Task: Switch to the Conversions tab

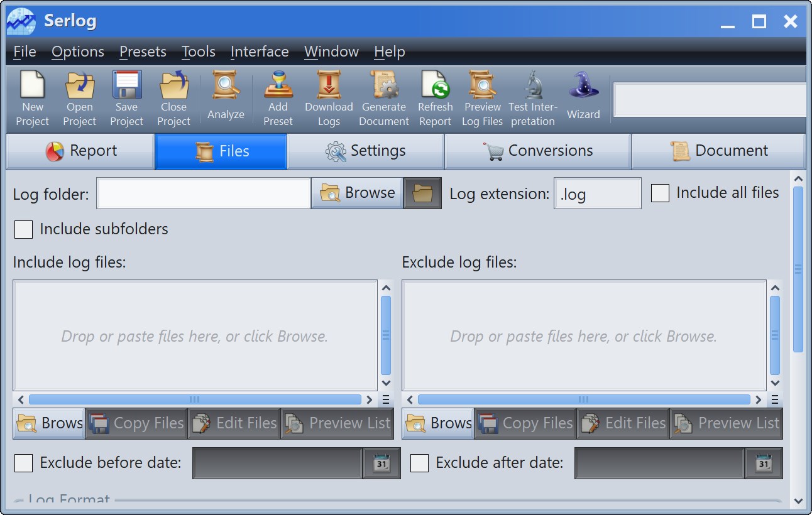Action: click(537, 151)
